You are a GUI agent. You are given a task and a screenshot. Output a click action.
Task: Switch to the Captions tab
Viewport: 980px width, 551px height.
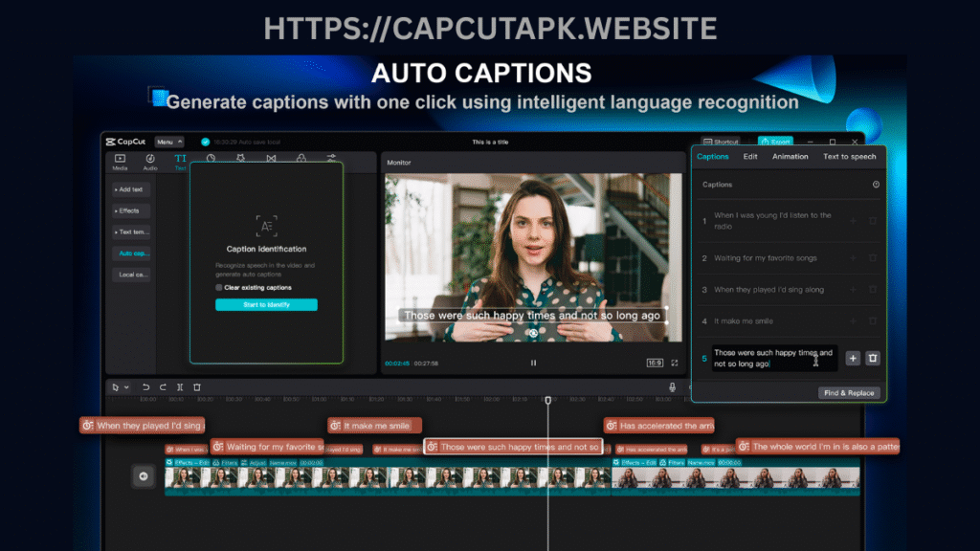click(x=712, y=157)
